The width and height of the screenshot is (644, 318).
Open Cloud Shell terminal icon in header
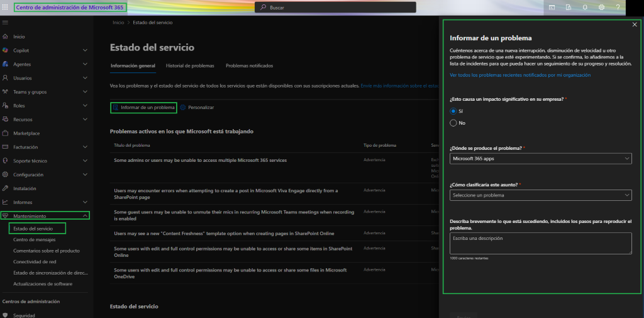point(552,7)
